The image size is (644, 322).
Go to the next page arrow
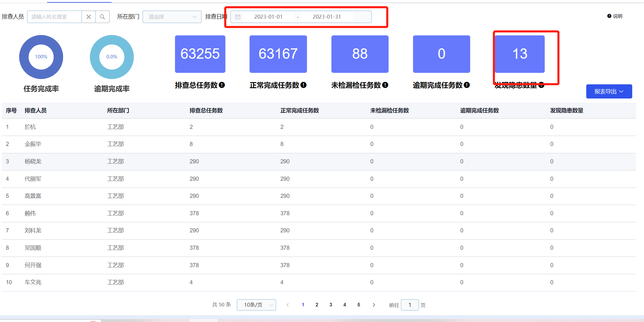click(374, 305)
